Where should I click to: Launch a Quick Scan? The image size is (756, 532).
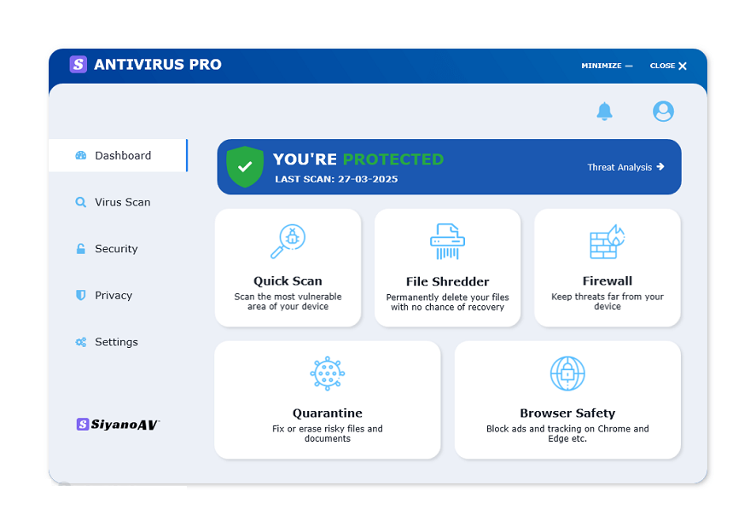click(x=288, y=268)
